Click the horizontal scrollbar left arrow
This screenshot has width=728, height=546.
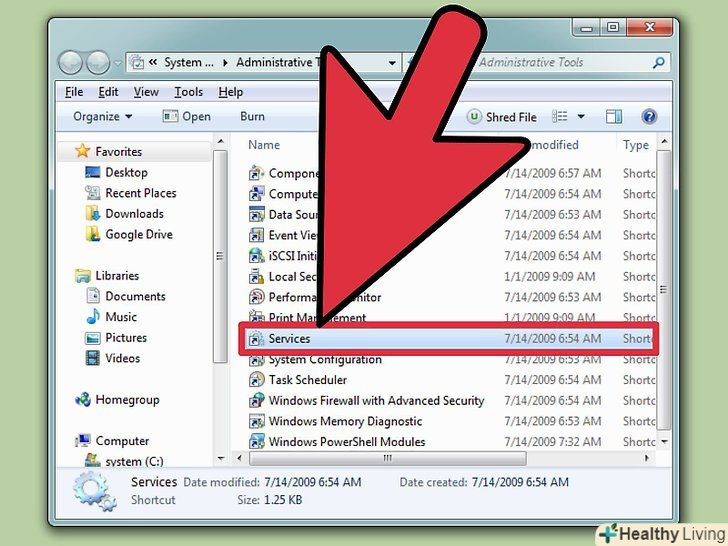click(240, 458)
